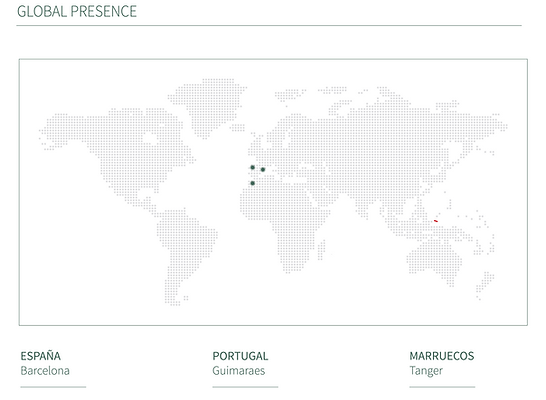Select the Guimaraes map marker dot
The width and height of the screenshot is (546, 400).
[252, 167]
